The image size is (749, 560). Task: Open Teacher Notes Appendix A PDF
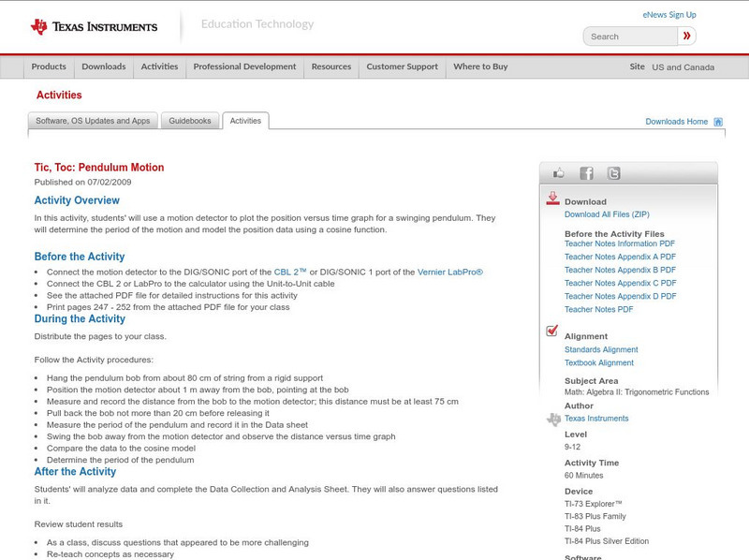tap(620, 258)
